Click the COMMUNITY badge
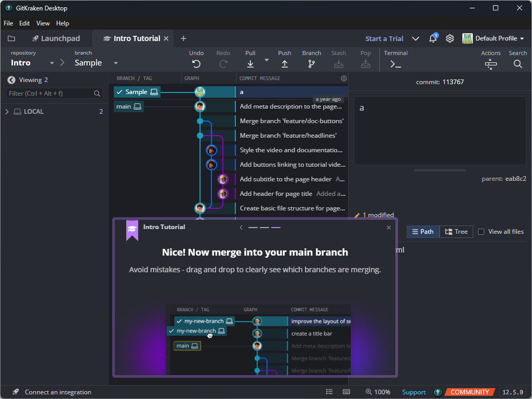Image resolution: width=532 pixels, height=399 pixels. pyautogui.click(x=470, y=392)
